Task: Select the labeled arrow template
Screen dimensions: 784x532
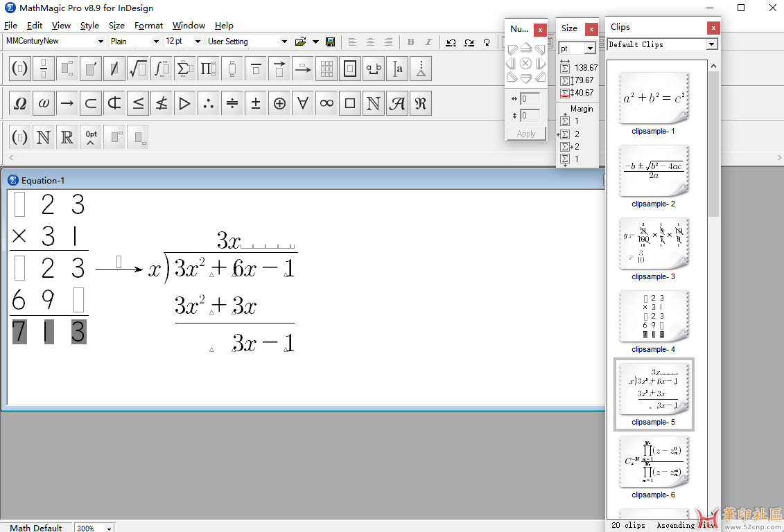Action: pos(302,69)
